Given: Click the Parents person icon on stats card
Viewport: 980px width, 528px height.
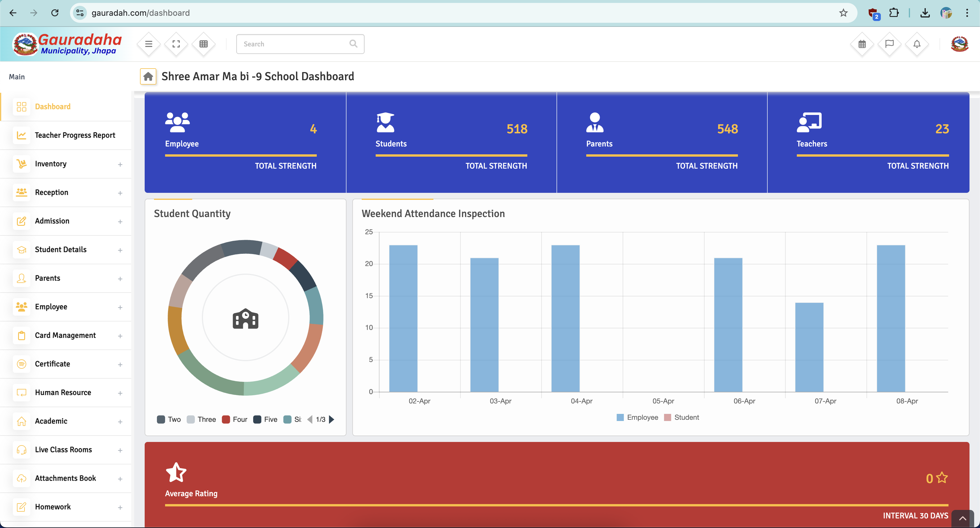Looking at the screenshot, I should 595,122.
